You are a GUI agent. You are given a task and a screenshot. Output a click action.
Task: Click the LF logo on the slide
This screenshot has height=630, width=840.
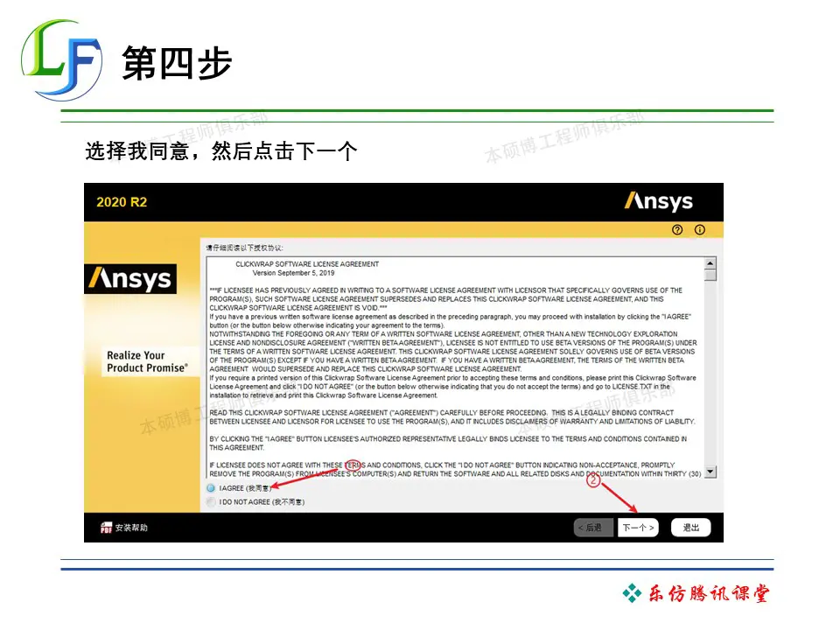coord(61,60)
